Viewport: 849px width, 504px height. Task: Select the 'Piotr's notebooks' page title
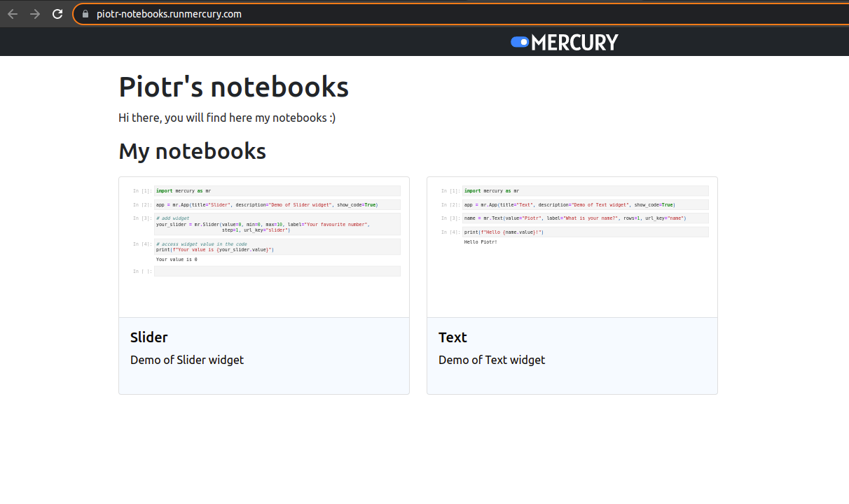[x=233, y=86]
